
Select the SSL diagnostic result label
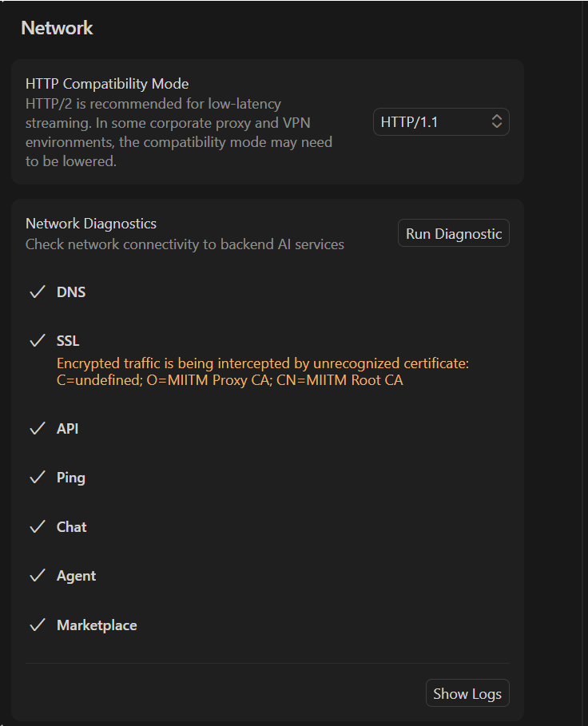[x=68, y=341]
